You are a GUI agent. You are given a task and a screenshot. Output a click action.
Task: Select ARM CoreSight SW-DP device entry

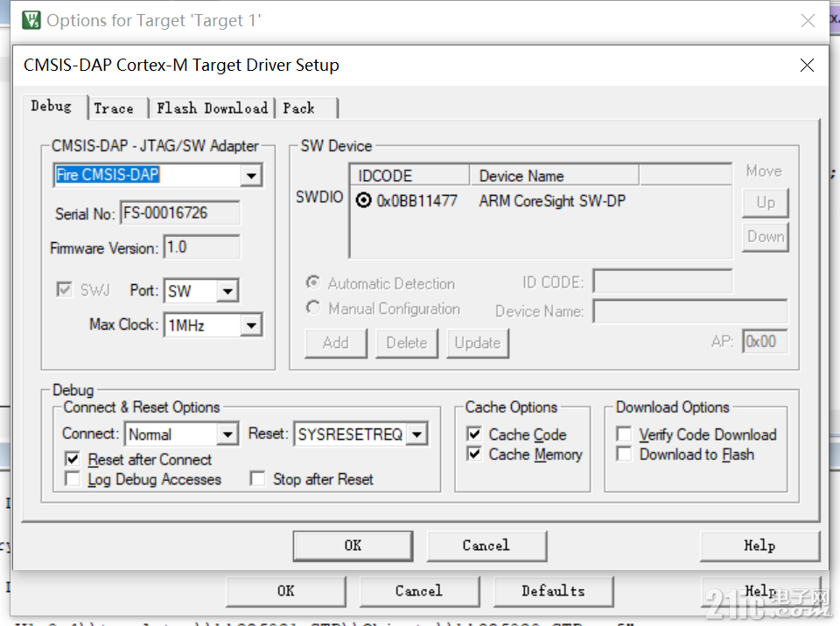(x=552, y=201)
